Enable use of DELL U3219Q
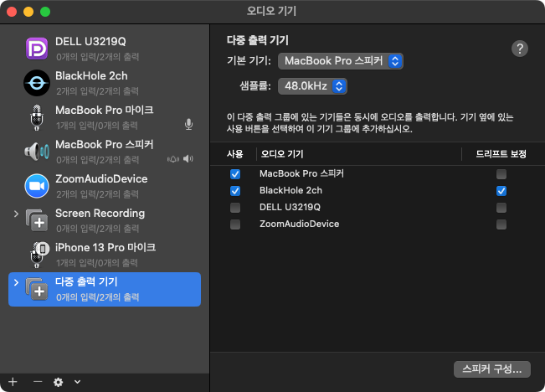 [x=235, y=208]
